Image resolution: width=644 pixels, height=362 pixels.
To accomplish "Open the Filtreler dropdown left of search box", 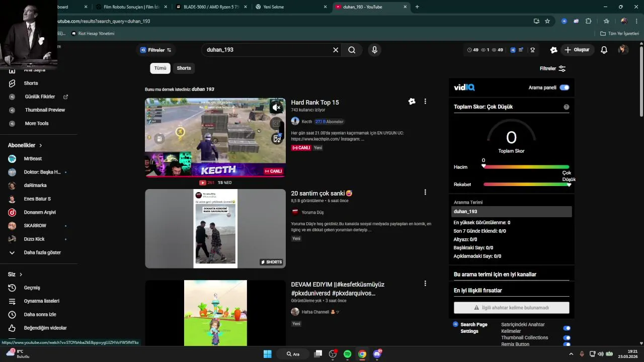I will 156,50.
